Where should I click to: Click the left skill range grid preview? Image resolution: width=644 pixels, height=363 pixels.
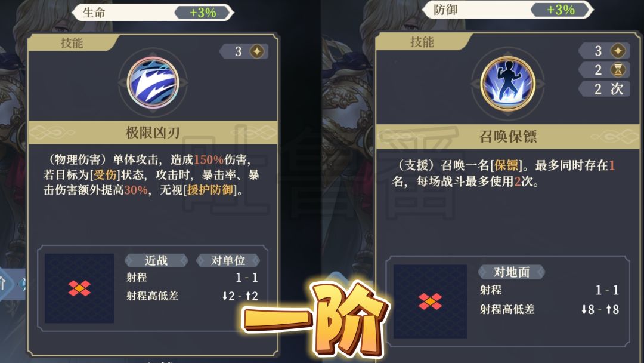pyautogui.click(x=79, y=288)
